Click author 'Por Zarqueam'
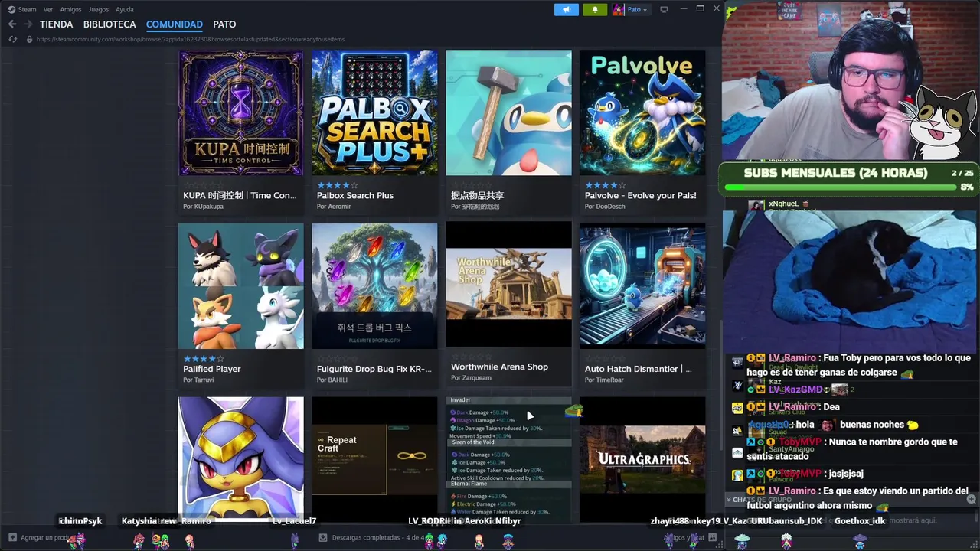 (x=471, y=377)
